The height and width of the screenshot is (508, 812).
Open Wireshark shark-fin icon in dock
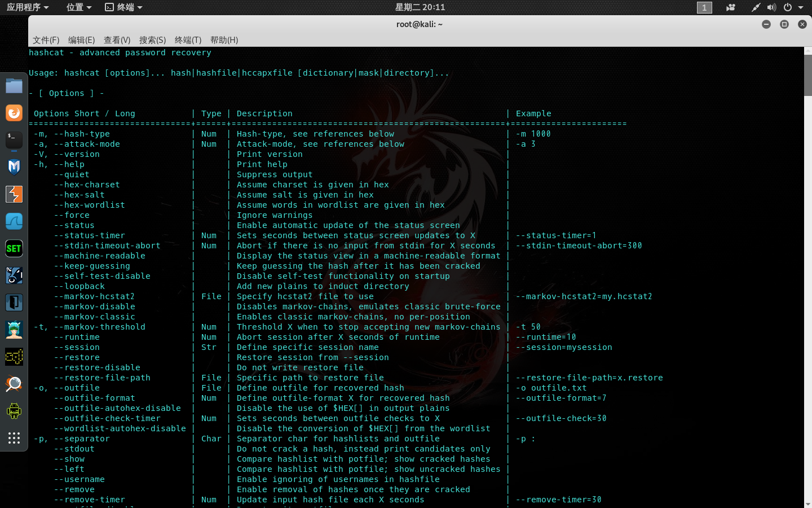click(14, 221)
